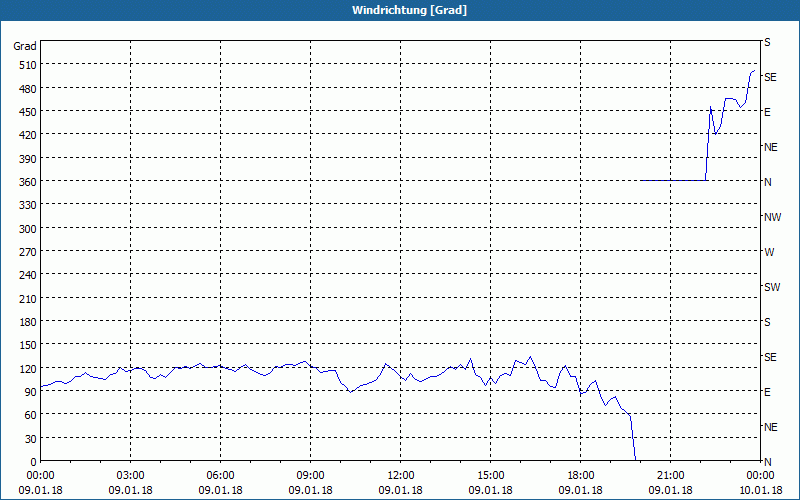
Task: Select the 510 value on the Grad axis
Action: click(28, 65)
